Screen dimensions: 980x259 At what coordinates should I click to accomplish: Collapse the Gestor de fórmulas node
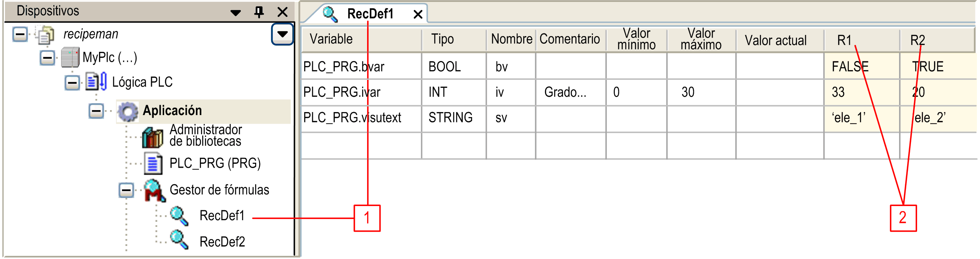point(126,190)
